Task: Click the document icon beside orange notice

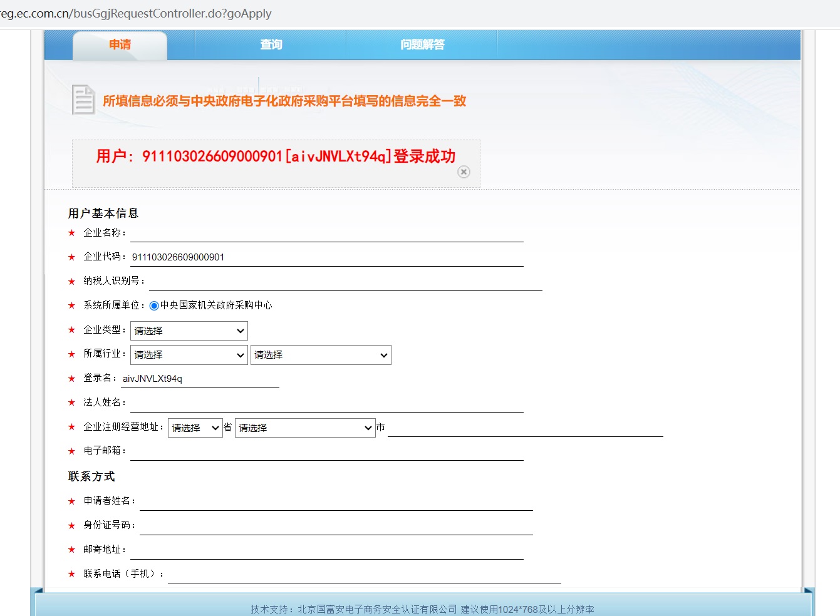Action: pos(83,100)
